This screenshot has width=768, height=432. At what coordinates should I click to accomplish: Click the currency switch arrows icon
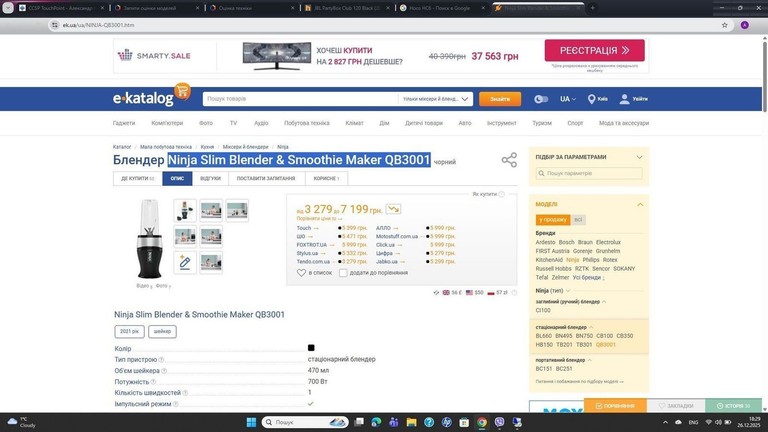click(436, 292)
